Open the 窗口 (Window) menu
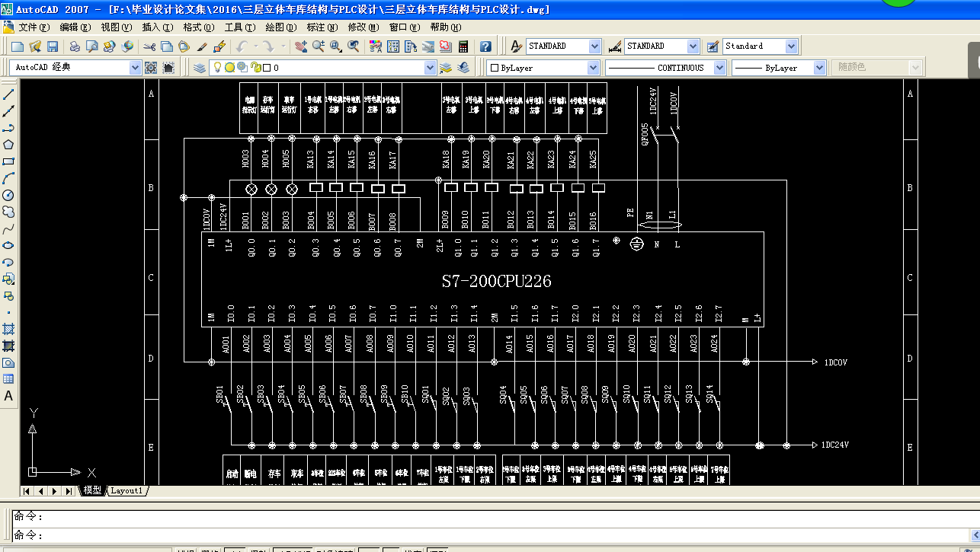 [x=404, y=27]
